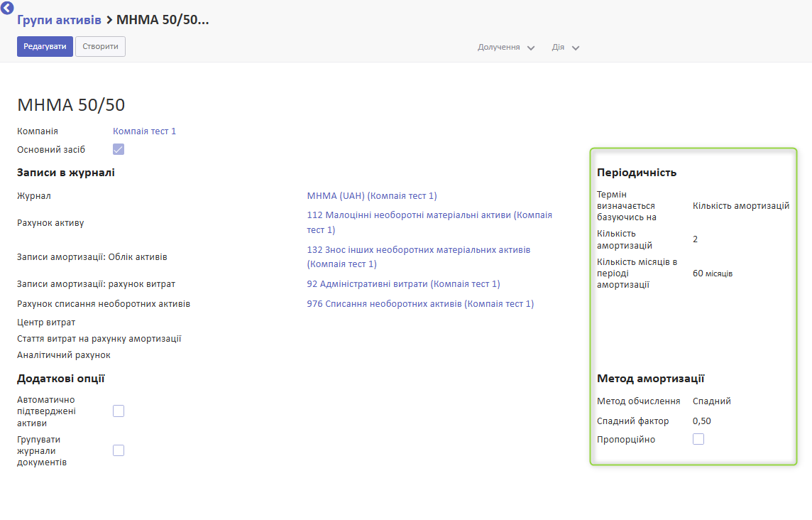
Task: Click the Рахунок активу label
Action: click(50, 223)
